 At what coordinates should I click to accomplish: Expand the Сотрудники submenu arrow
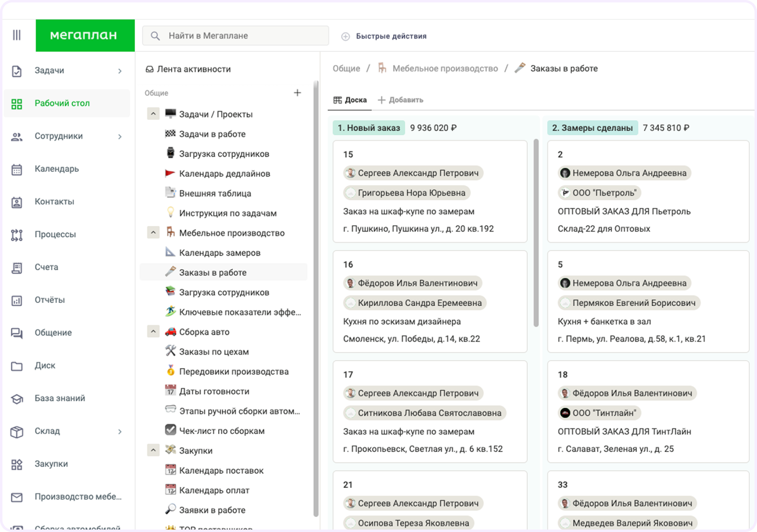point(120,136)
